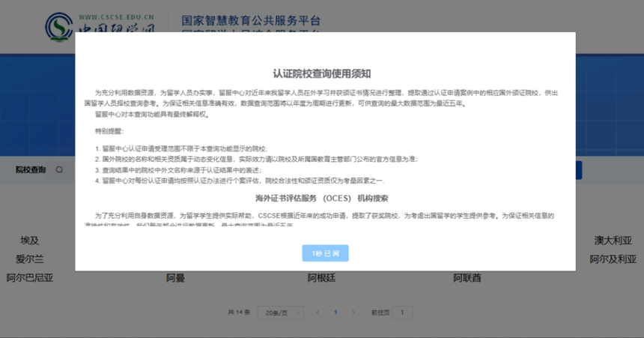Screen dimensions: 644x338
Task: Select country 阿曼
Action: coord(175,278)
